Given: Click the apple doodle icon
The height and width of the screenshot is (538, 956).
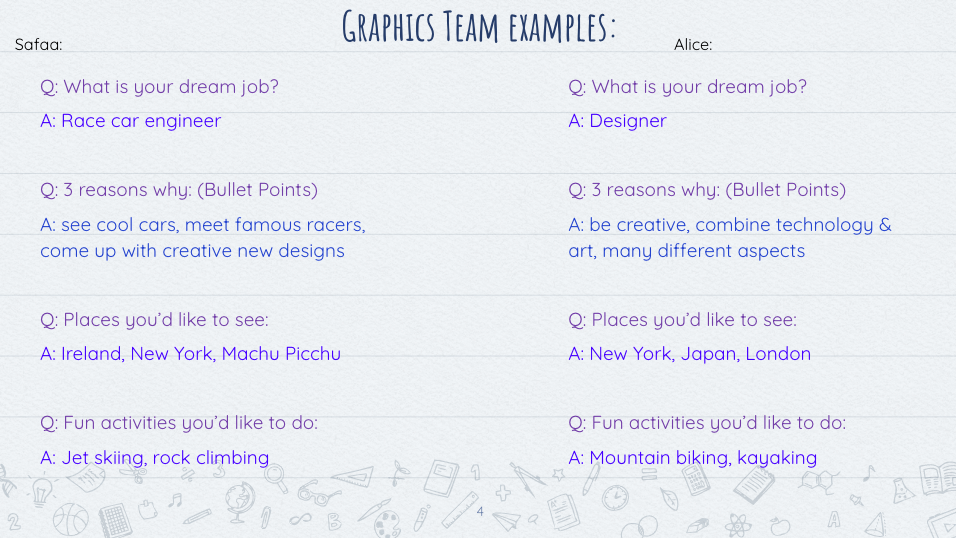Looking at the screenshot, I should click(779, 524).
